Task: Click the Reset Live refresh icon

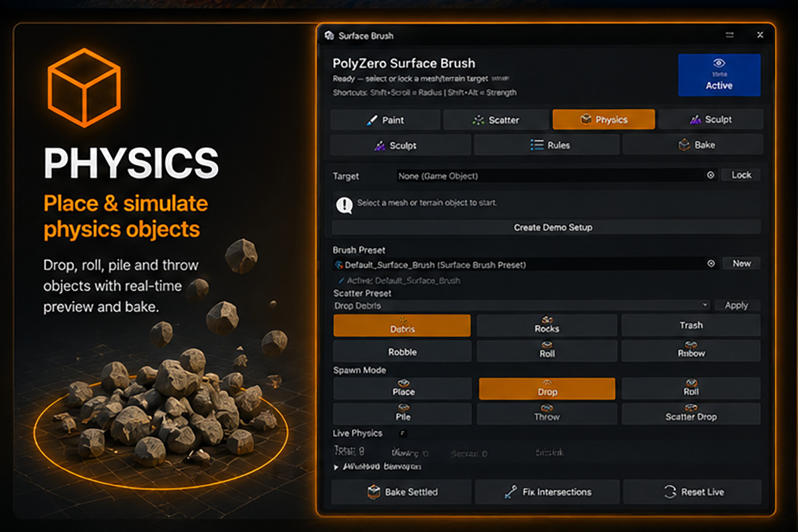Action: (670, 492)
